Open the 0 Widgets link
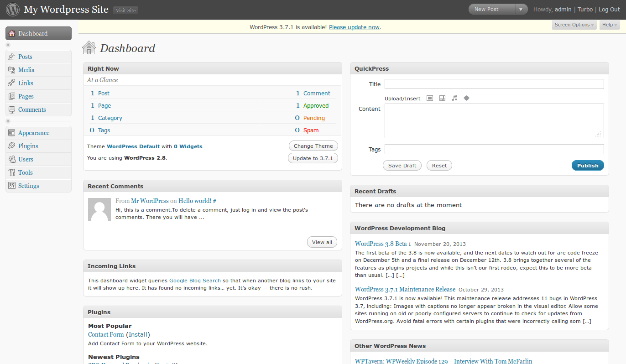This screenshot has height=364, width=626. click(188, 146)
